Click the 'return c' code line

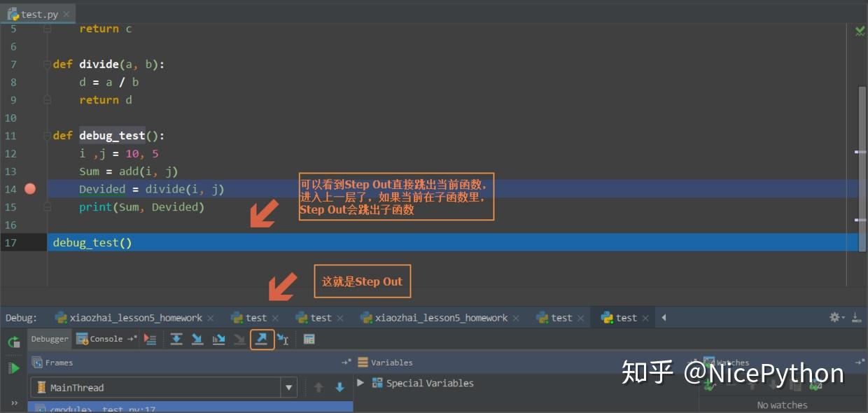click(x=106, y=29)
